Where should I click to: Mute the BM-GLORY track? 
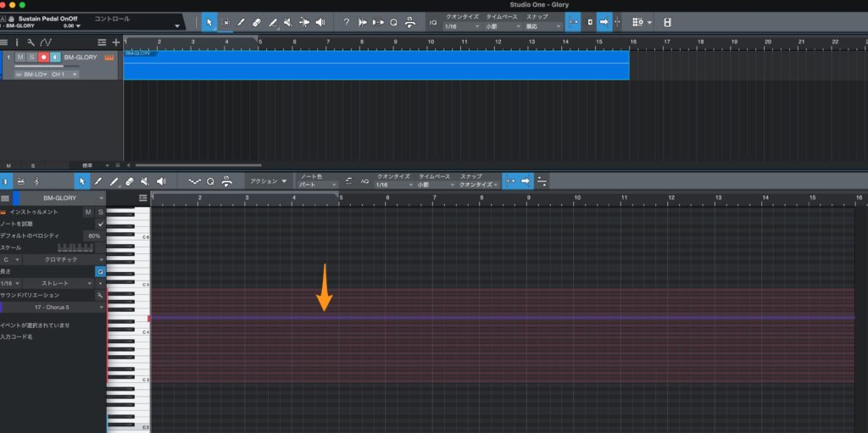20,57
